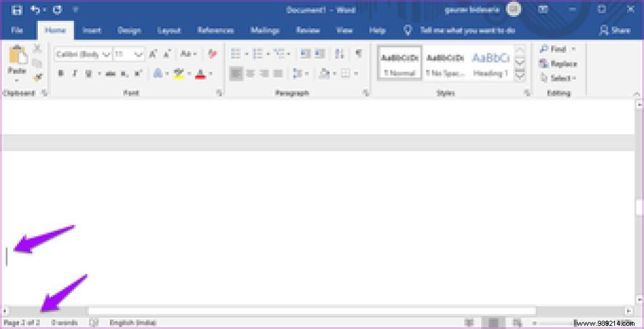Click the Redo icon in the title bar
The image size is (644, 329).
coord(58,9)
